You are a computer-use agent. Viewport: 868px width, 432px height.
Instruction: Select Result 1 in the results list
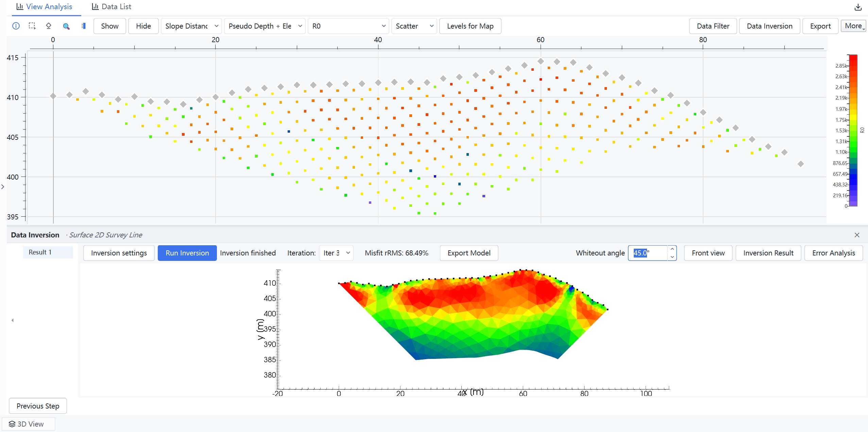pos(48,252)
